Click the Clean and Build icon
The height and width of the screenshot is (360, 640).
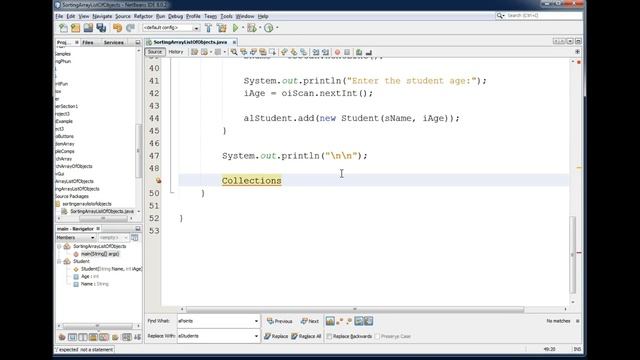pos(222,28)
